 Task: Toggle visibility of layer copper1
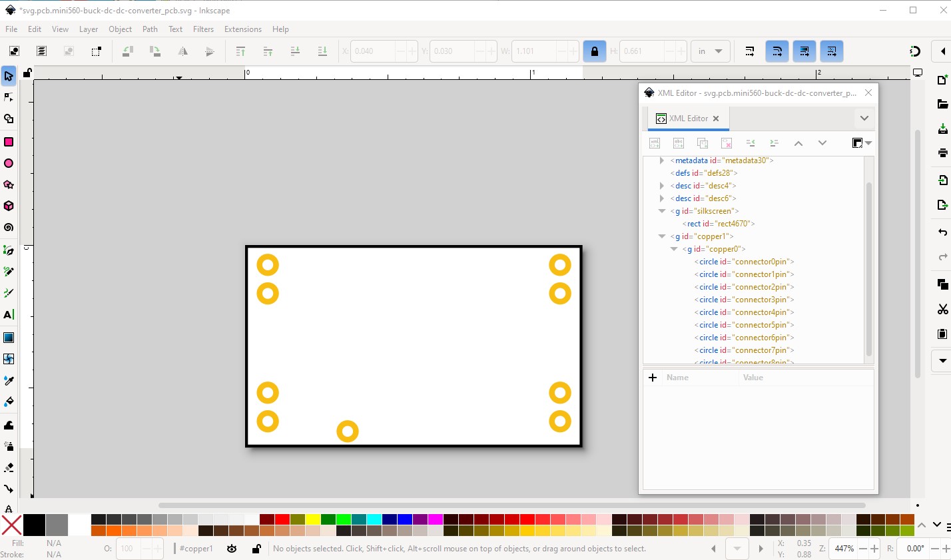click(x=232, y=549)
